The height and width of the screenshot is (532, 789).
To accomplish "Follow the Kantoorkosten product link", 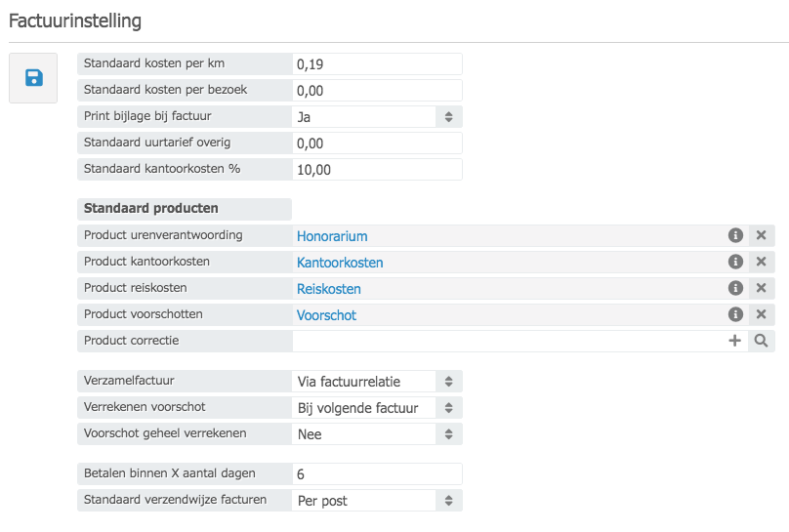I will click(x=340, y=263).
